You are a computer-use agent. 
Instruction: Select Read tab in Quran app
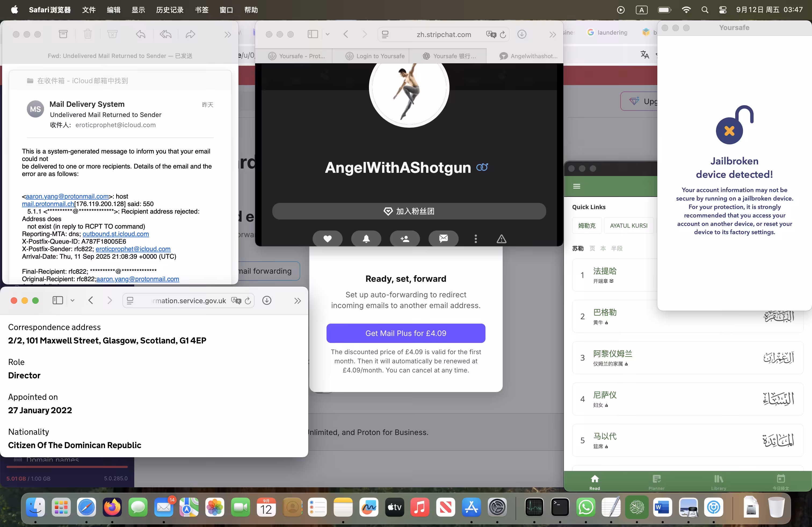click(595, 482)
